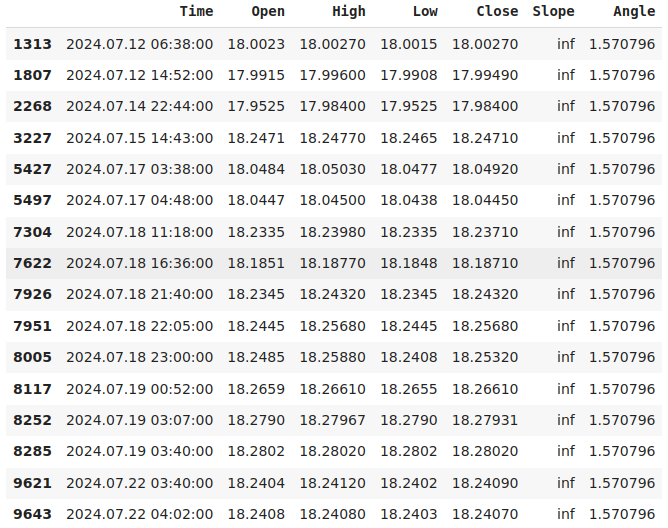Select row index 5427
Image resolution: width=668 pixels, height=528 pixels.
coord(32,169)
